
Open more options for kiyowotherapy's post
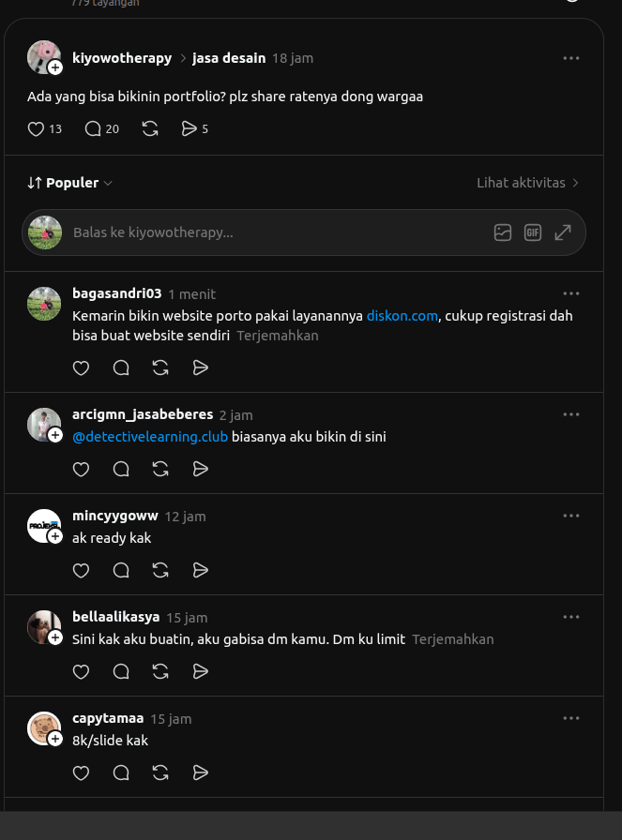click(x=571, y=58)
